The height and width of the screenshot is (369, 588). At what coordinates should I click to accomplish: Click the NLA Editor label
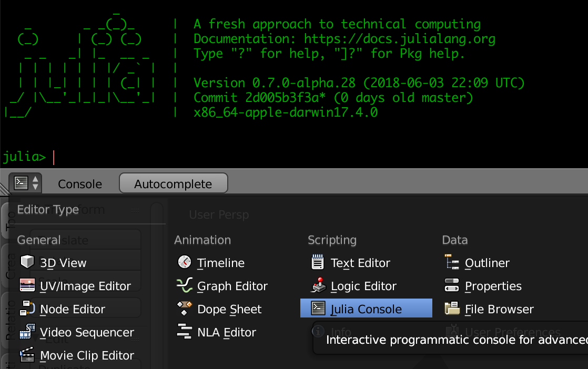227,332
